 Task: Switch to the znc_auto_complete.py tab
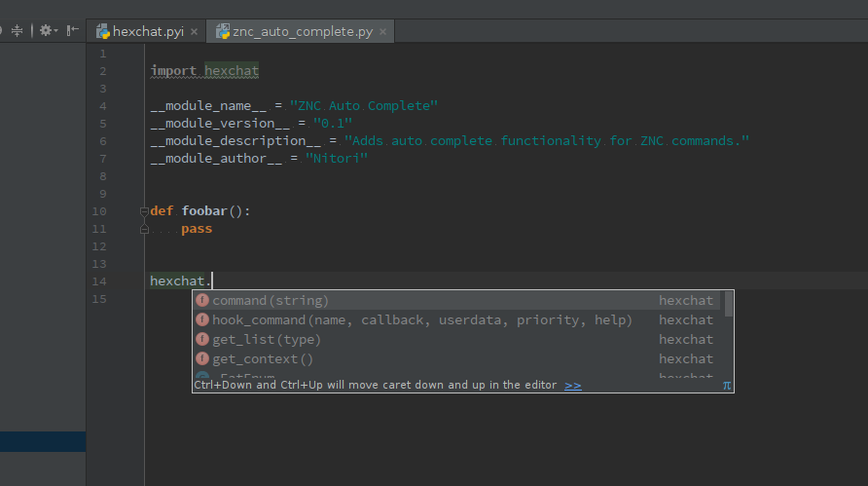(302, 32)
